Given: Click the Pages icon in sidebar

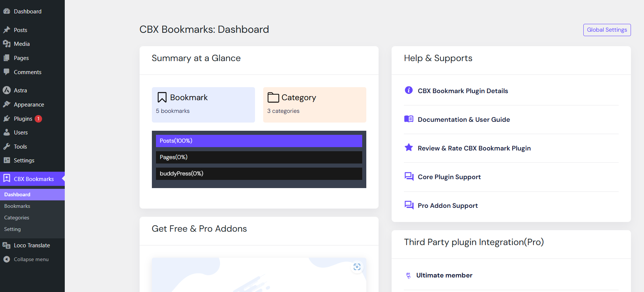Looking at the screenshot, I should click(x=7, y=58).
